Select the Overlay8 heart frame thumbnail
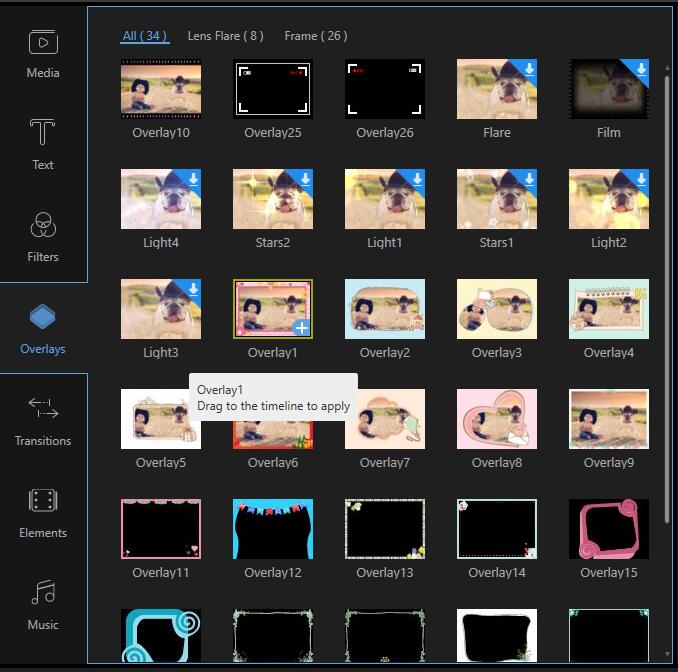Screen dimensions: 678x672 pyautogui.click(x=497, y=419)
